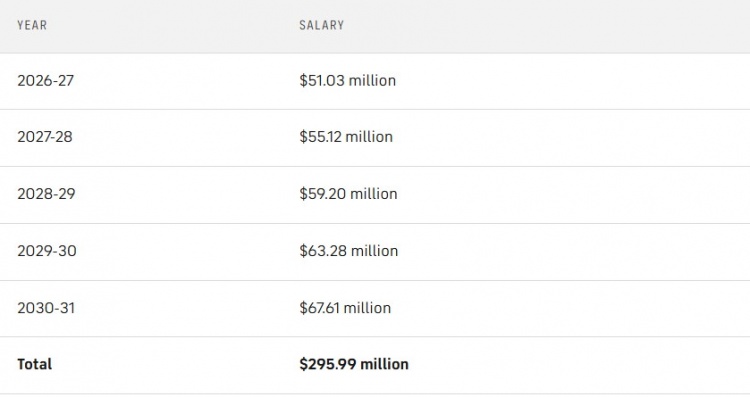The width and height of the screenshot is (750, 397).
Task: Click the SALARY column header
Action: (321, 25)
